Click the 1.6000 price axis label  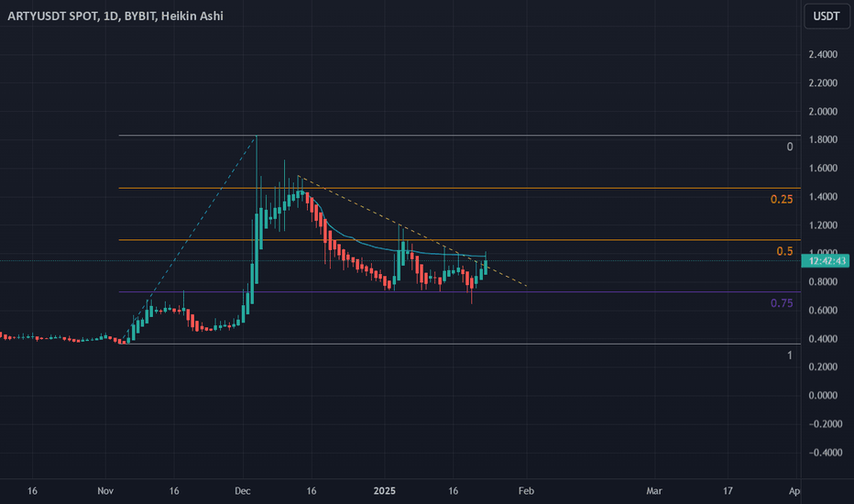tap(823, 168)
